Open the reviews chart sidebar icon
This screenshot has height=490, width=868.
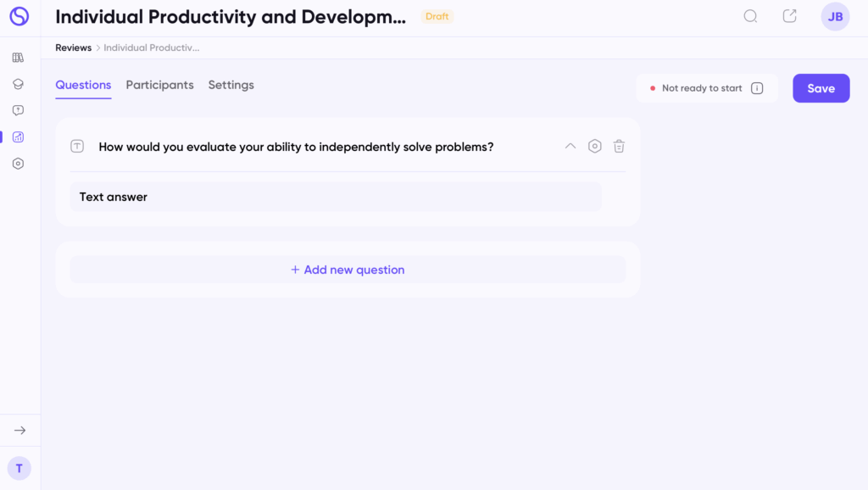tap(18, 136)
